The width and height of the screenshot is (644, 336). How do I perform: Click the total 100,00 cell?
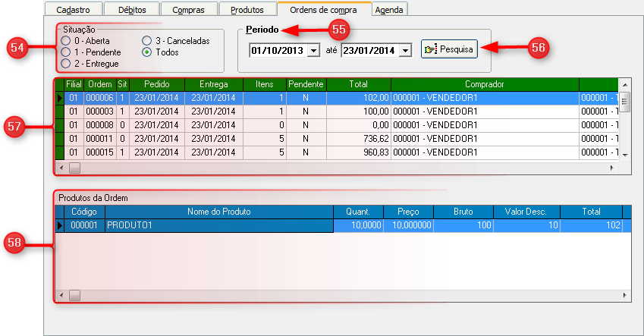359,111
